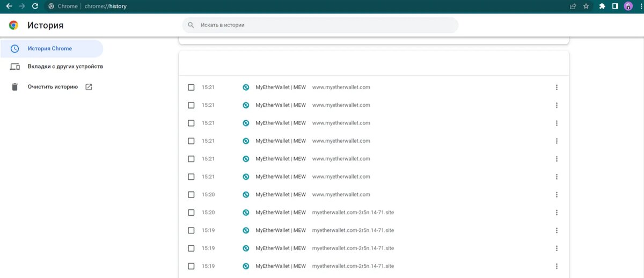Open the Extensions puzzle icon

602,6
